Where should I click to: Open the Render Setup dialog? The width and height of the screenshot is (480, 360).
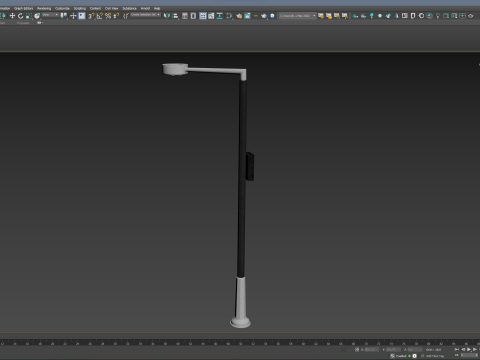[x=239, y=16]
